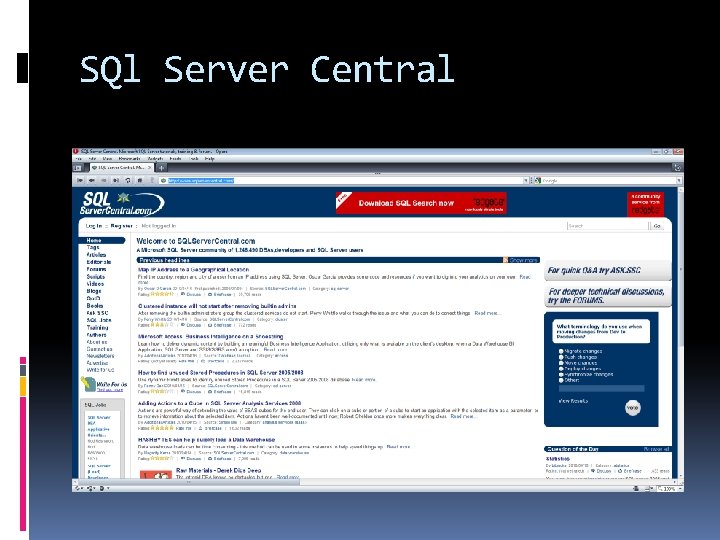Select the Move changes poll option
720x540 pixels.
click(561, 363)
